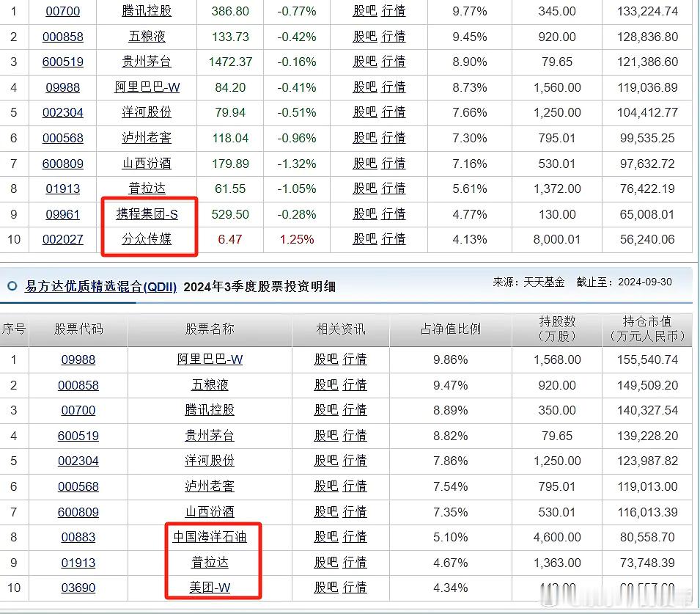Open 五粮液 name link in lower table
Screen dimensions: 700x614
coord(210,385)
